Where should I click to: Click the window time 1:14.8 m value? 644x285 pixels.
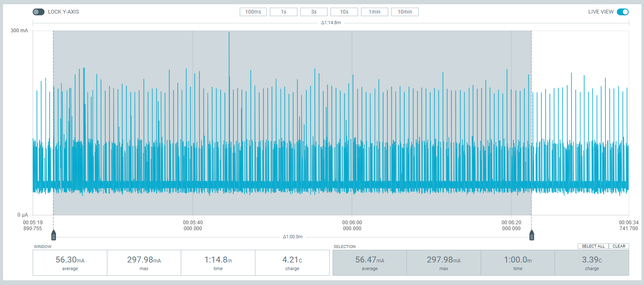(218, 260)
